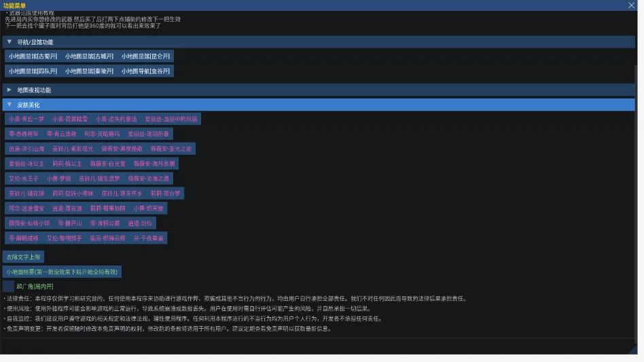Click the 小地图除雾 button
The width and height of the screenshot is (644, 362).
pyautogui.click(x=62, y=272)
